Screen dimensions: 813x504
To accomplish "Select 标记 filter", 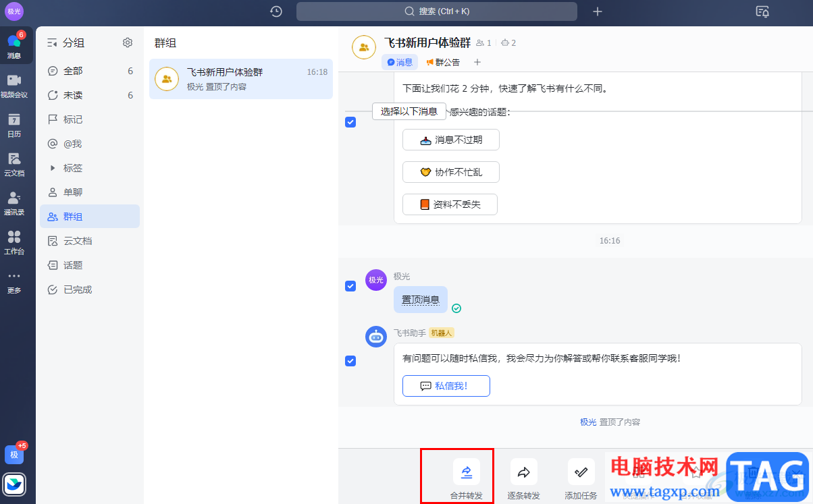I will 90,119.
